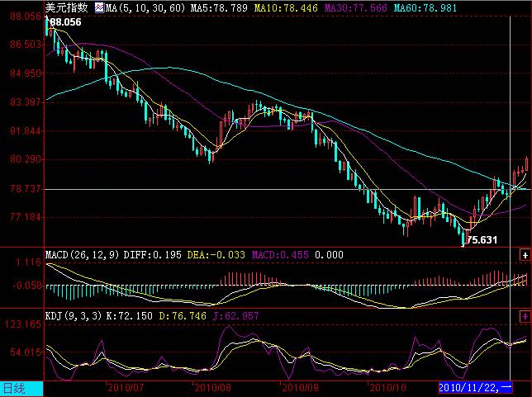Click the J:62.957 value
The height and width of the screenshot is (397, 532).
tap(235, 316)
